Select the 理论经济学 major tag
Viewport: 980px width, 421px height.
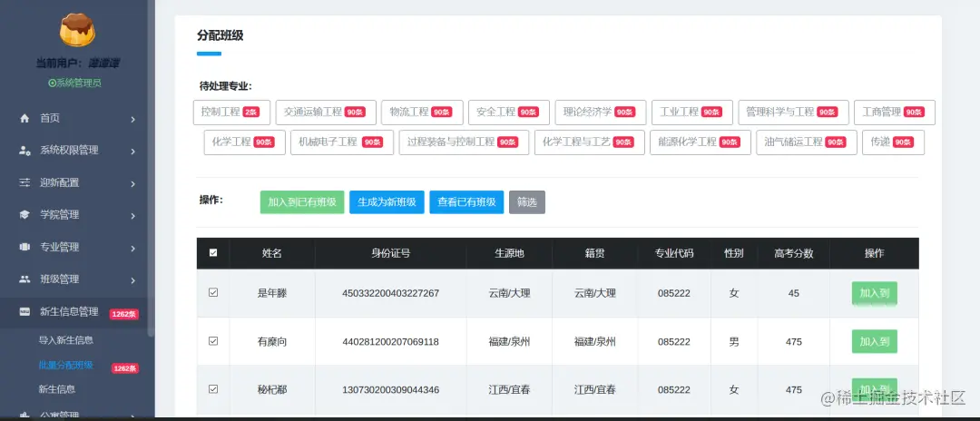click(601, 113)
